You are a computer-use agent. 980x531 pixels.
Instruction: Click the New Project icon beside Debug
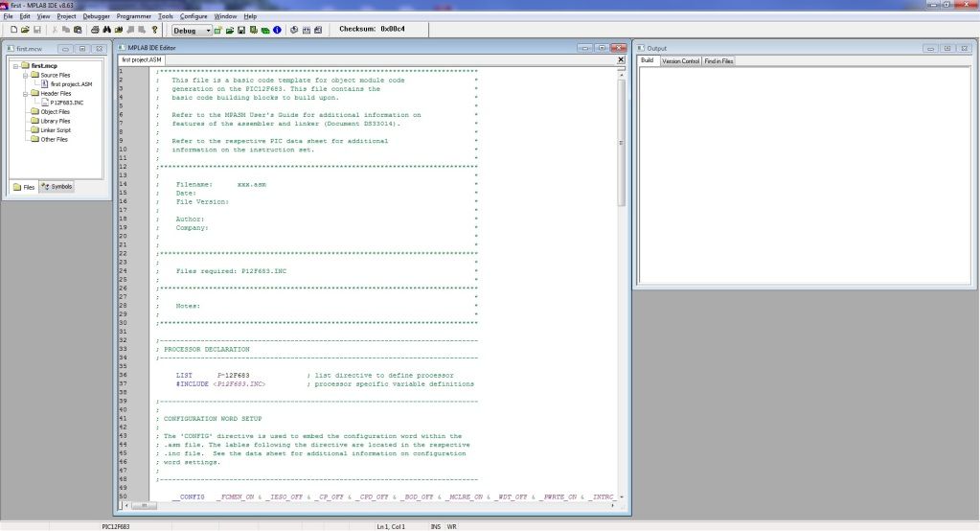(x=218, y=30)
